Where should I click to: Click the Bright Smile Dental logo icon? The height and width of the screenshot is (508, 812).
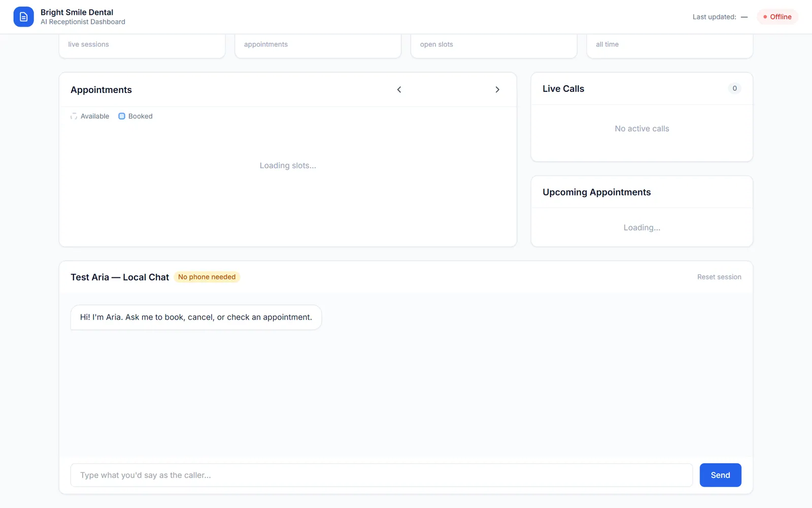click(x=23, y=17)
